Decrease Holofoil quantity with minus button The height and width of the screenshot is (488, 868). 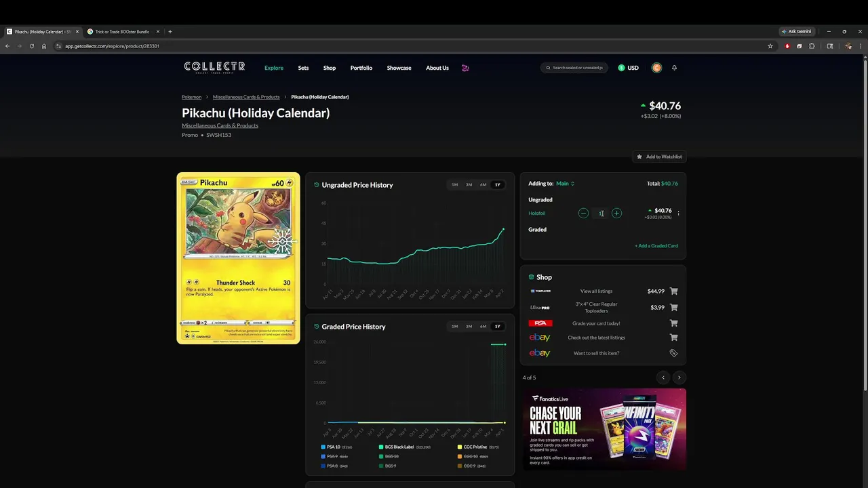(x=583, y=213)
